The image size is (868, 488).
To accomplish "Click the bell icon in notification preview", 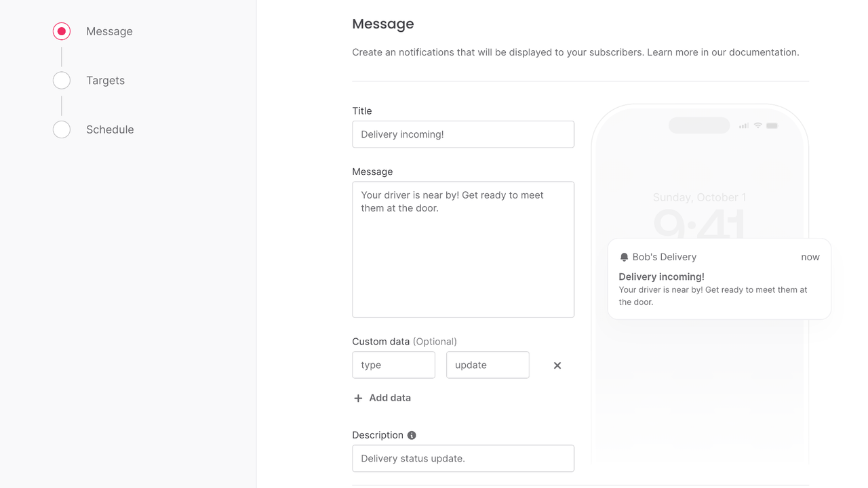I will (x=624, y=258).
